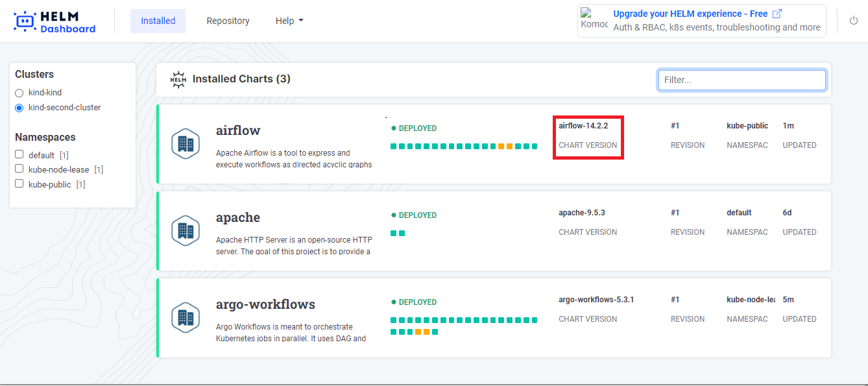Open the argo-workflows chart title
868x386 pixels.
pyautogui.click(x=265, y=304)
